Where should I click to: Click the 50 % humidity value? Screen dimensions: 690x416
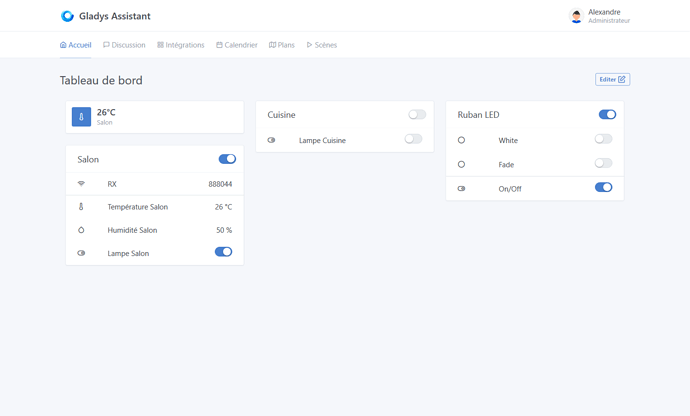pos(224,230)
